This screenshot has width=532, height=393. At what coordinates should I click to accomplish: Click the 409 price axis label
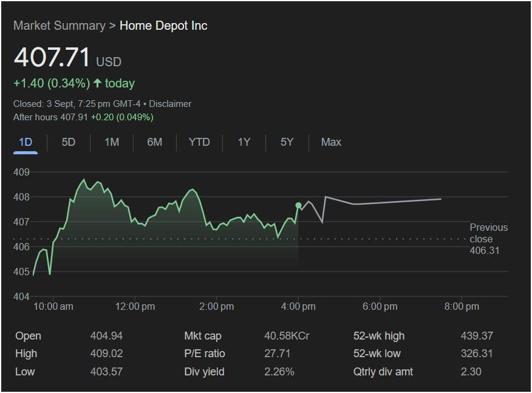tap(21, 172)
